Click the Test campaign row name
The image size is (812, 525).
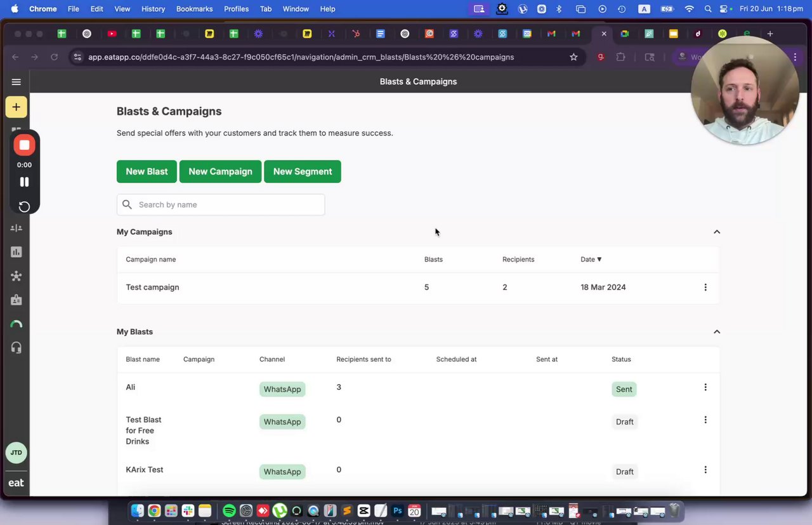pyautogui.click(x=152, y=287)
